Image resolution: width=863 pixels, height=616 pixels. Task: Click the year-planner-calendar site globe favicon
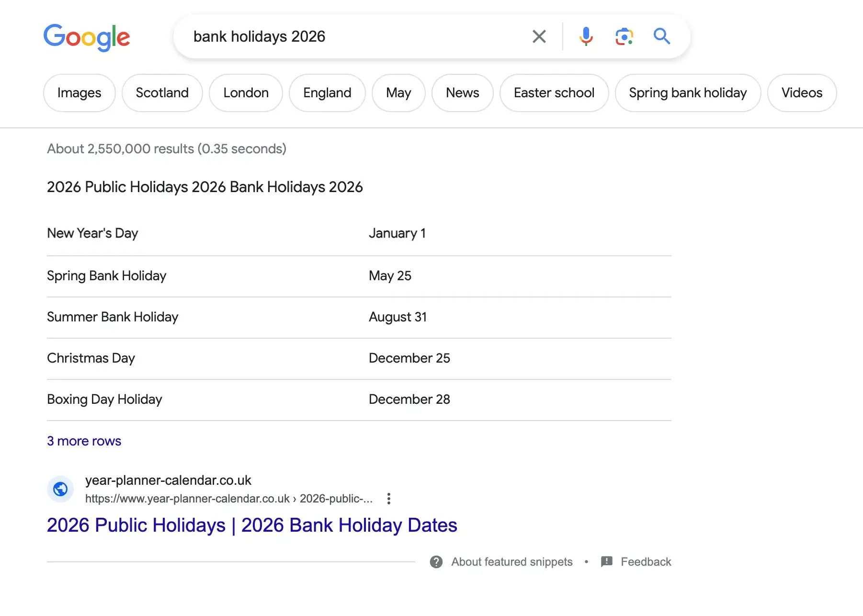tap(60, 489)
